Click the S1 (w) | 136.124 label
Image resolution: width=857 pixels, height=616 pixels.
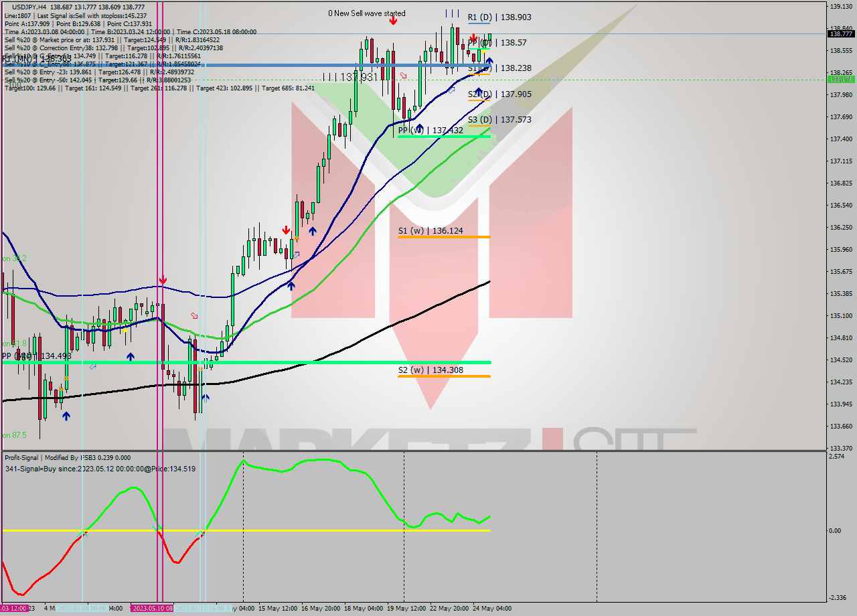coord(431,231)
